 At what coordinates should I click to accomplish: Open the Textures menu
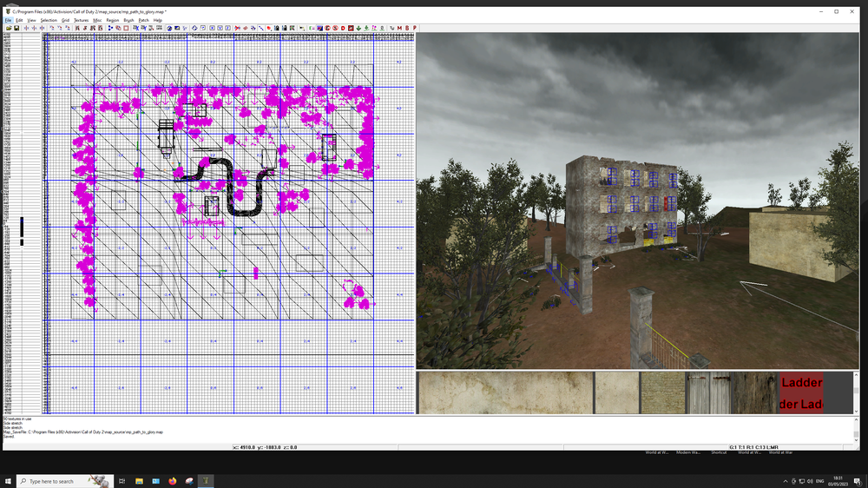pos(81,20)
